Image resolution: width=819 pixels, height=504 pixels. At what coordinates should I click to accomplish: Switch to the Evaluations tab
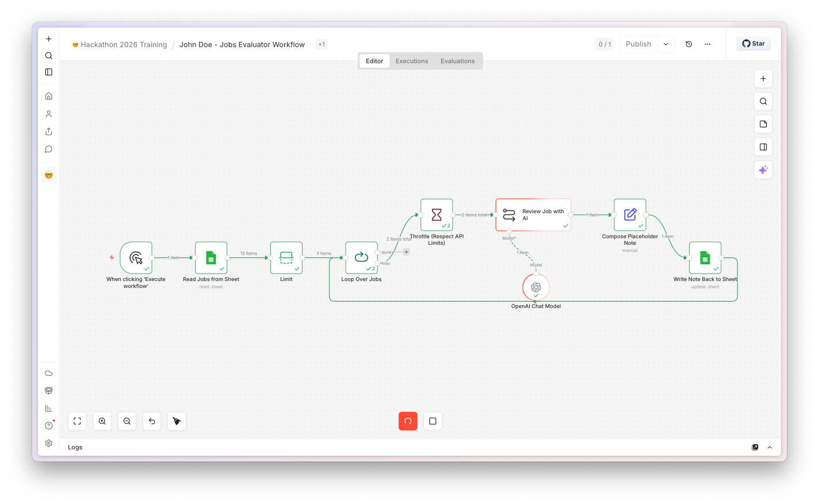coord(458,61)
